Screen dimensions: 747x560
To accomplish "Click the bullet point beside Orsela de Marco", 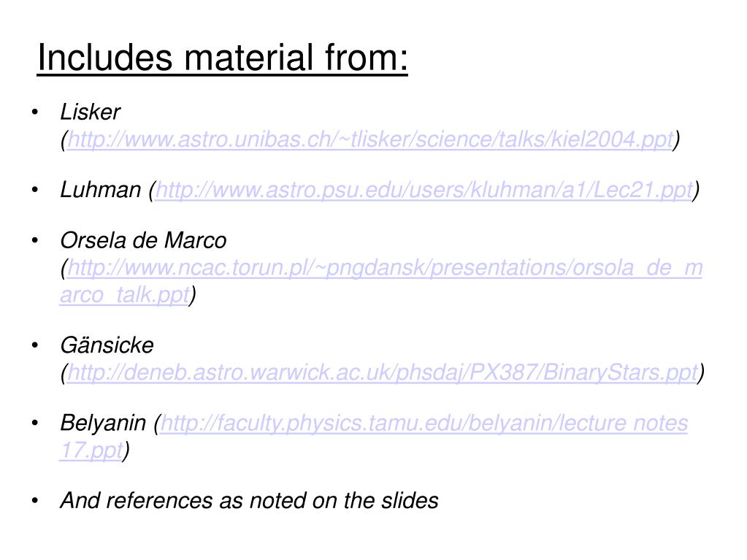I will click(35, 241).
